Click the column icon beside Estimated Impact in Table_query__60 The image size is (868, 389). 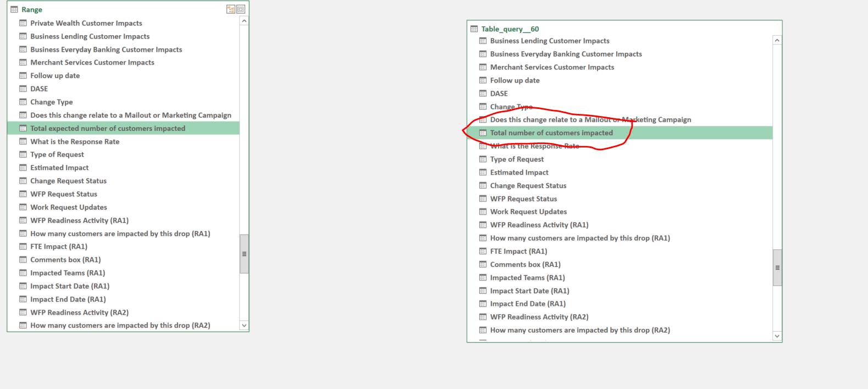point(483,172)
